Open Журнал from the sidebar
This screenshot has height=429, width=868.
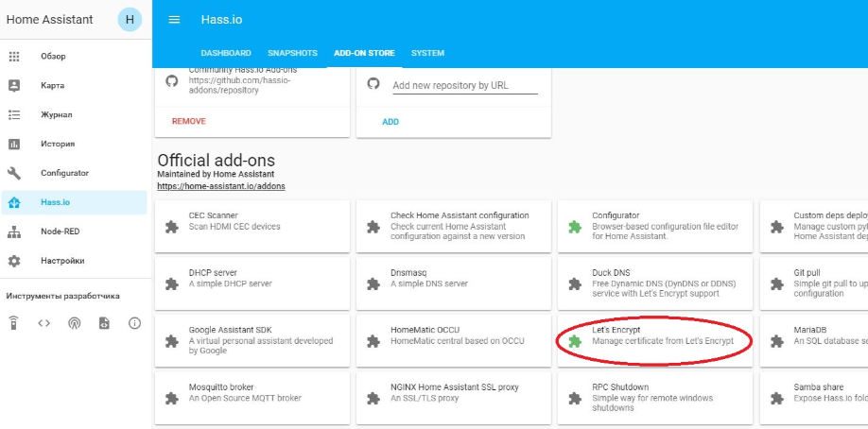click(75, 114)
